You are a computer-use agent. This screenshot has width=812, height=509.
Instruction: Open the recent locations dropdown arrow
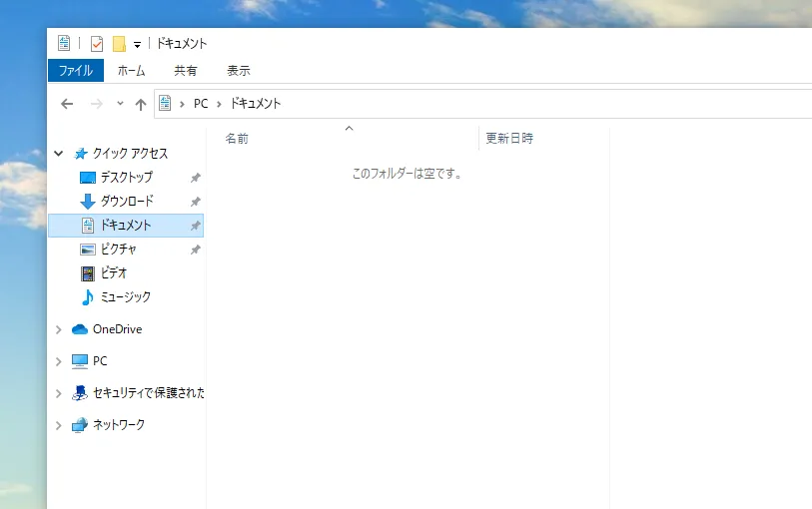[120, 104]
